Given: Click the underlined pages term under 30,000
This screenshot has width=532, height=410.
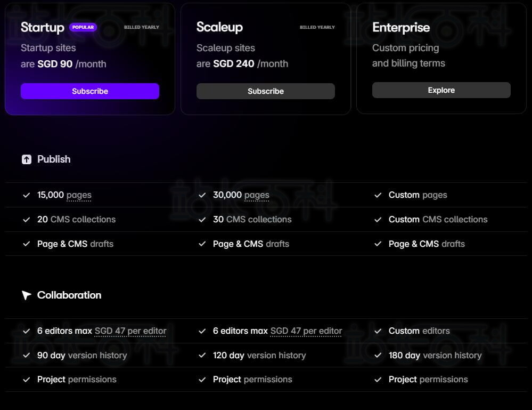Looking at the screenshot, I should click(257, 195).
